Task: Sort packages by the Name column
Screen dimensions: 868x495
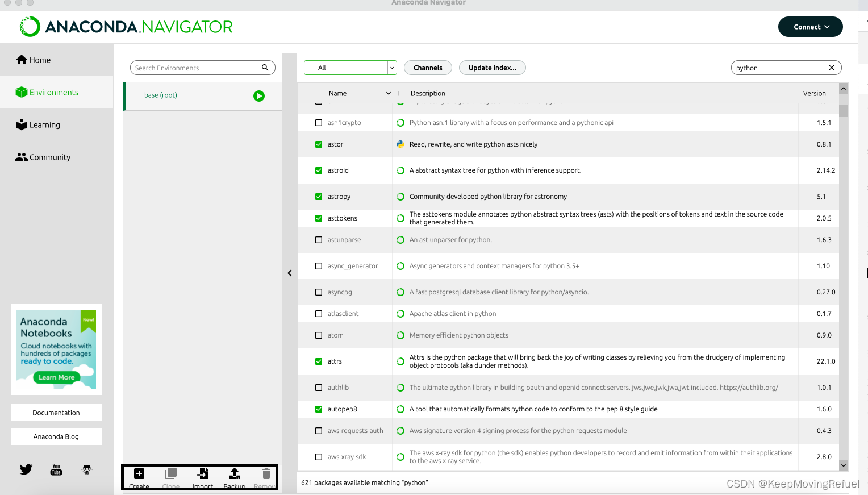Action: pos(337,93)
